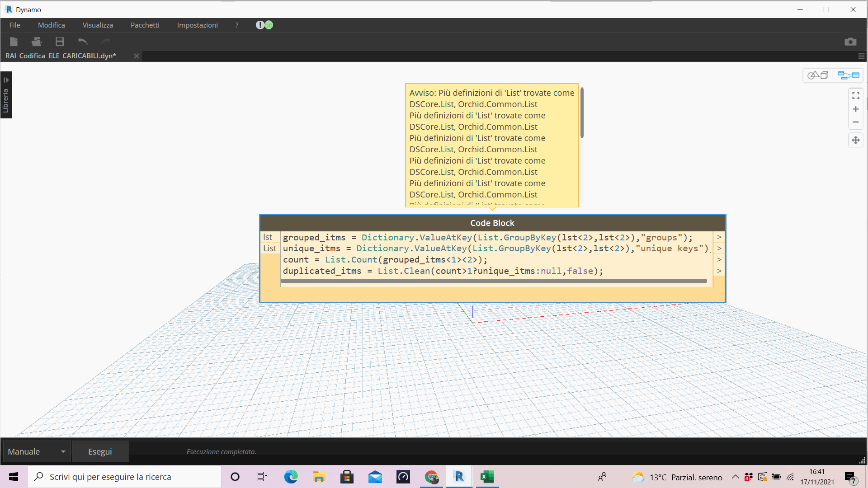Open the weather widget 13°C
This screenshot has height=488, width=868.
[x=677, y=477]
